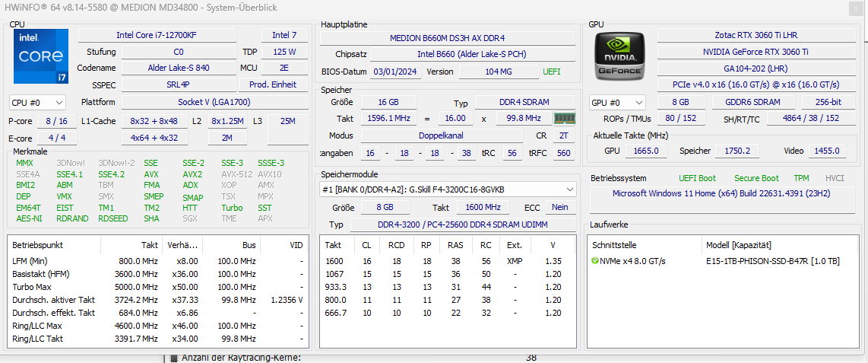
Task: Click the Windows 11 Home operating system field
Action: point(721,193)
